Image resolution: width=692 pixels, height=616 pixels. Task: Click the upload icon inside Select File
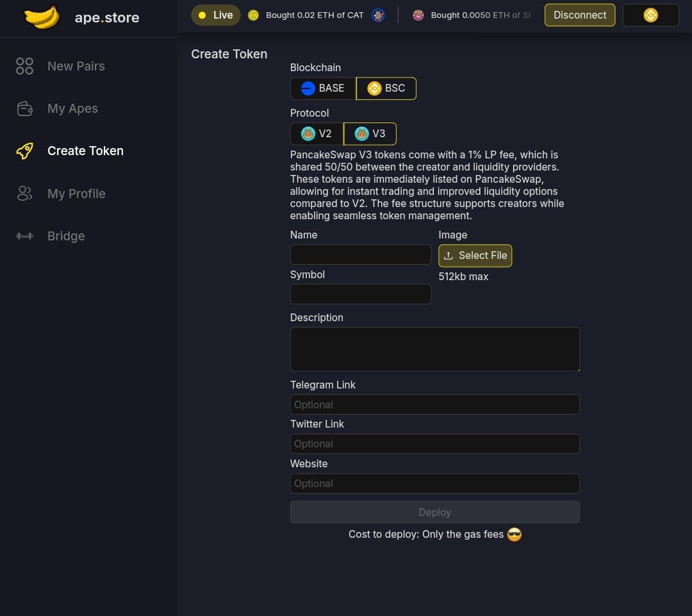[448, 255]
